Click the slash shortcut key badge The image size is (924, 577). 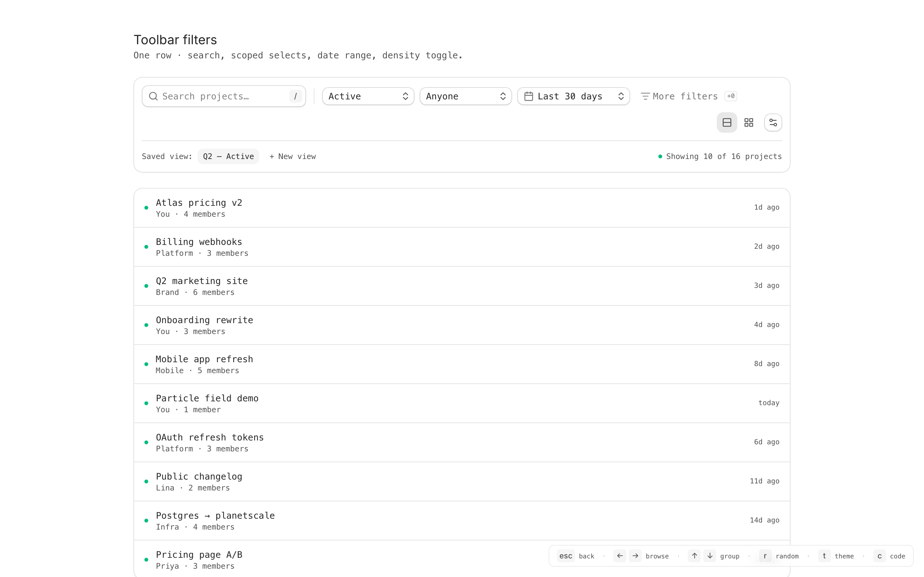click(x=295, y=96)
